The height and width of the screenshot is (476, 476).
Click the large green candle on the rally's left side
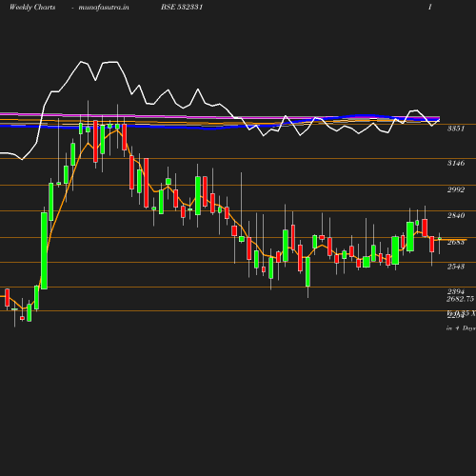click(44, 250)
